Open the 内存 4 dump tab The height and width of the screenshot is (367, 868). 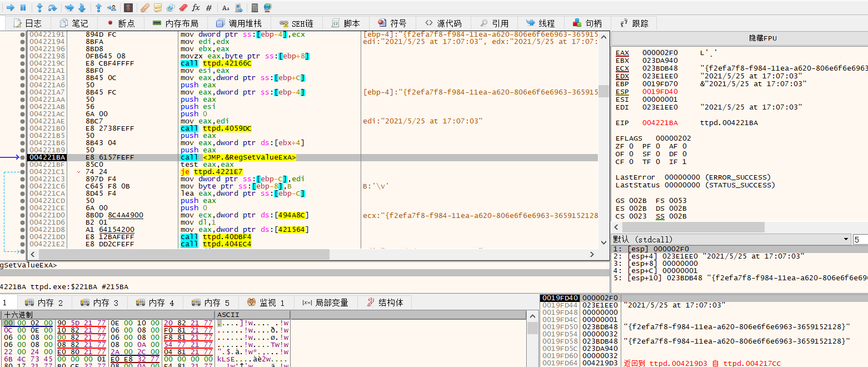click(x=156, y=302)
